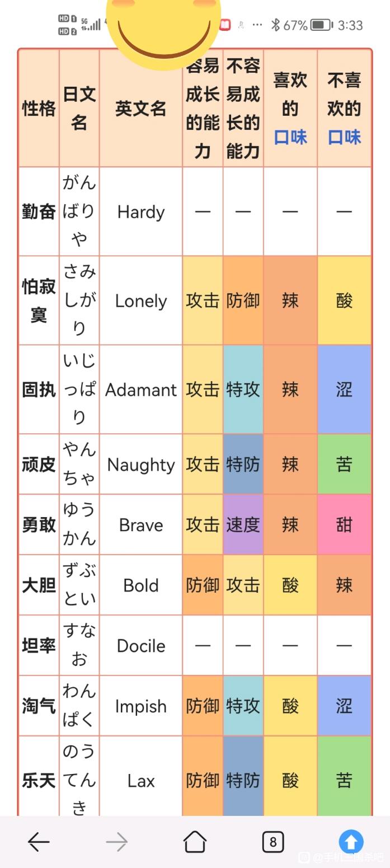Tap the pink 甜 cell in Brave row
This screenshot has width=390, height=868.
tap(344, 524)
